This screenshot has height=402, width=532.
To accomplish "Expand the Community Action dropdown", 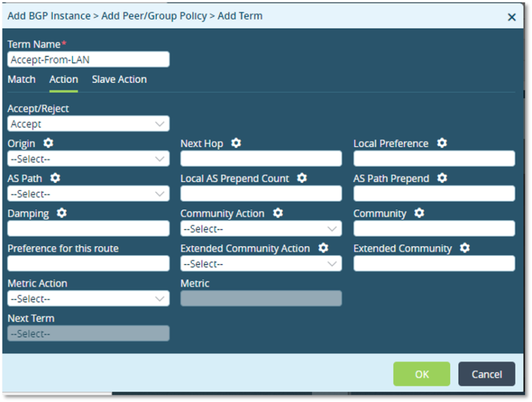I will coord(260,229).
